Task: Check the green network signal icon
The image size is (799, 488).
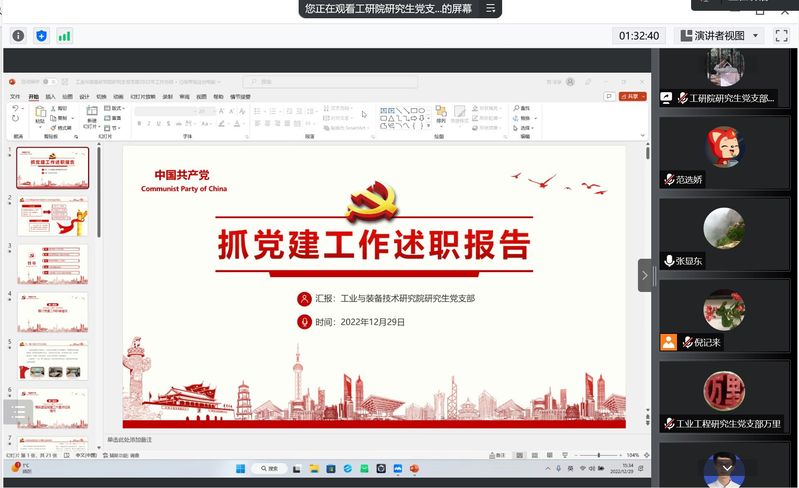Action: click(x=64, y=36)
